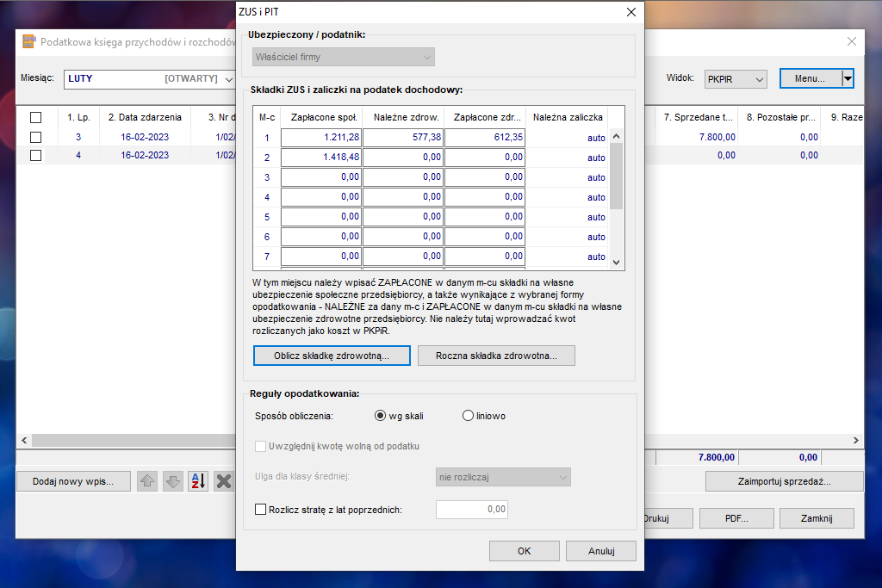Close the Podatkowa księga window
The height and width of the screenshot is (588, 882).
[852, 41]
